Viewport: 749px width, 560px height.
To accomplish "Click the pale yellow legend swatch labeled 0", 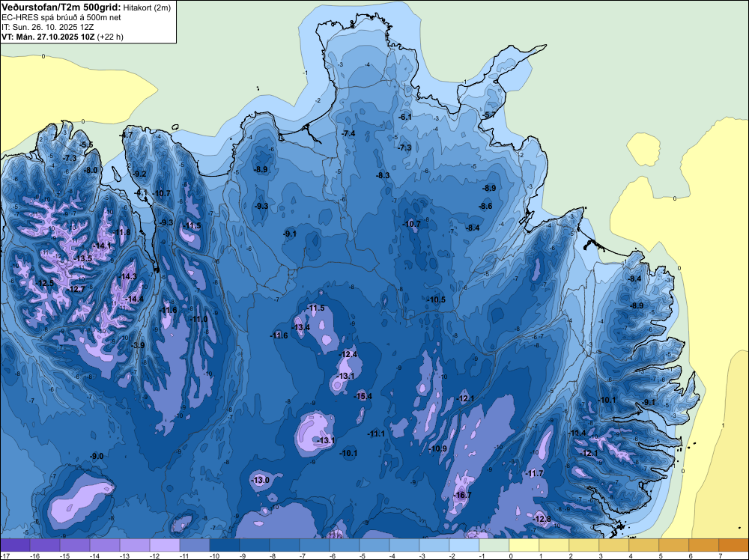I will pyautogui.click(x=524, y=545).
